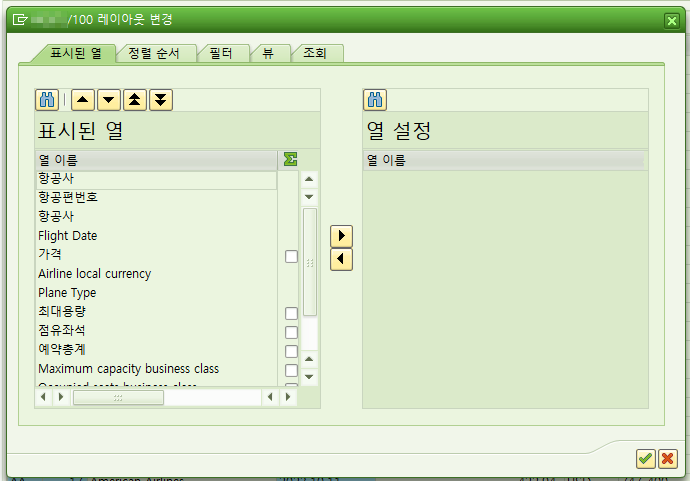Switch to the 뷰 tab

click(268, 54)
